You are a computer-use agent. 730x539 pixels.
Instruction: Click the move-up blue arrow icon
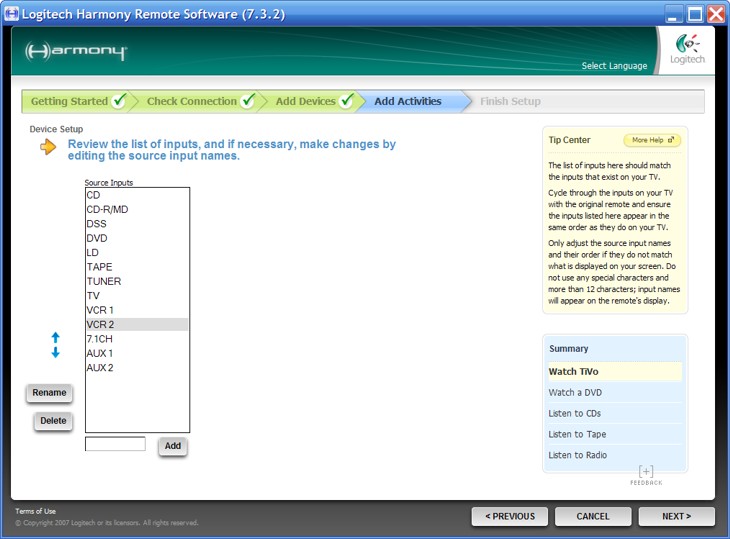pos(55,337)
